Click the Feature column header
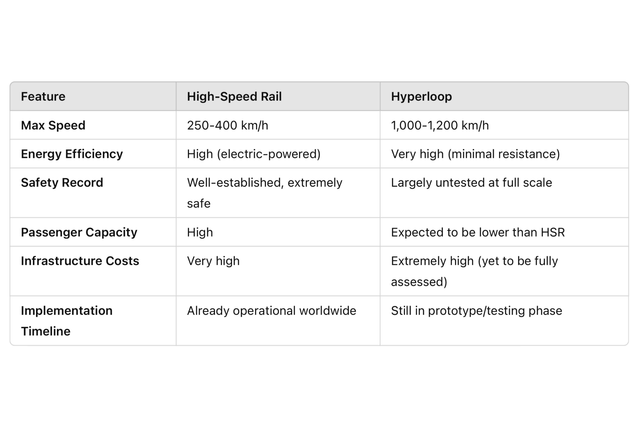Viewport: 640px width, 427px height. pyautogui.click(x=43, y=97)
